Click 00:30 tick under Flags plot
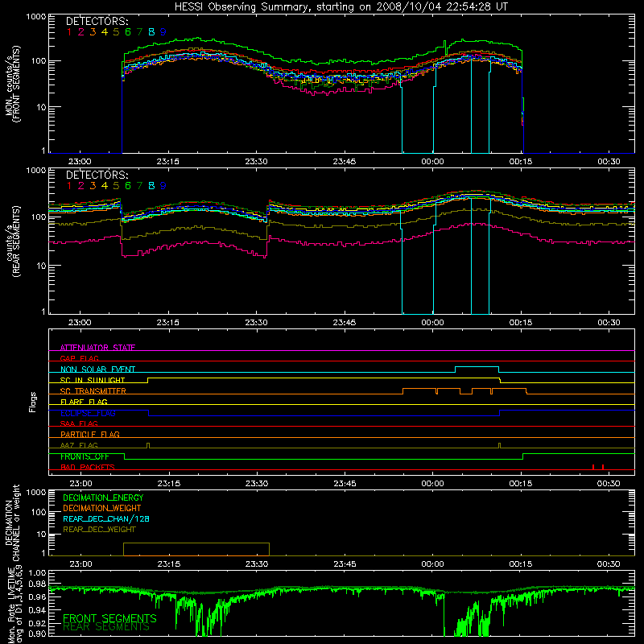This screenshot has width=644, height=644. coord(609,484)
